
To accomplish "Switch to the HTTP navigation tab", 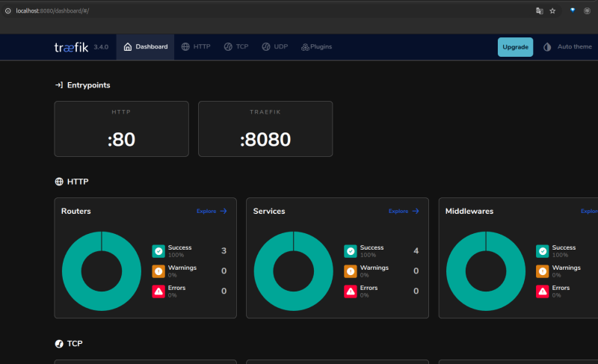I will coord(196,46).
